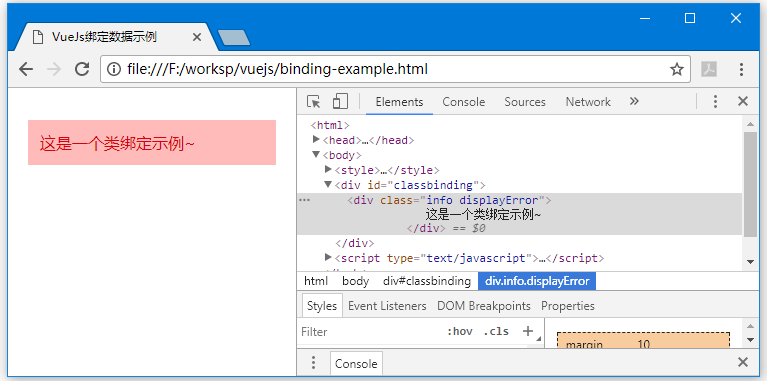
Task: Select the html node in DOM tree
Action: (330, 126)
